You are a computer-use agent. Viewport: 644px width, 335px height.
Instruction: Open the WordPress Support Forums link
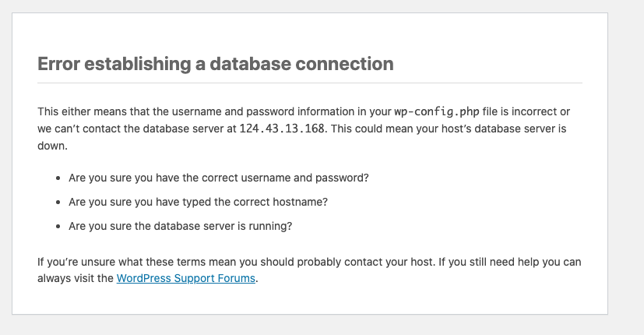point(185,278)
